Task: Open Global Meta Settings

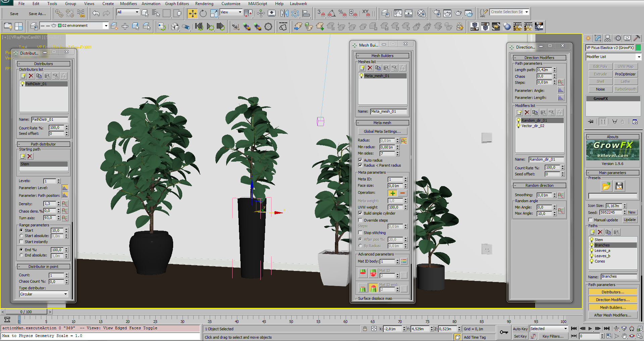Action: pyautogui.click(x=382, y=131)
